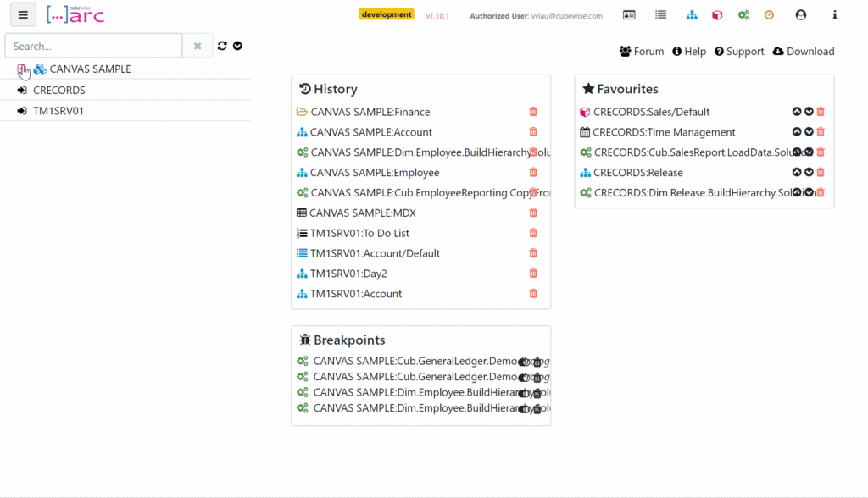Refresh the instance list with refresh icon
This screenshot has width=868, height=498.
[222, 46]
